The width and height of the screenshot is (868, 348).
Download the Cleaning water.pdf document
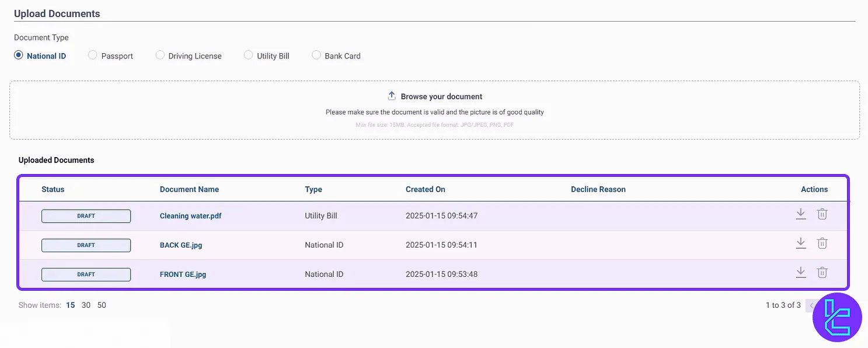click(x=801, y=214)
